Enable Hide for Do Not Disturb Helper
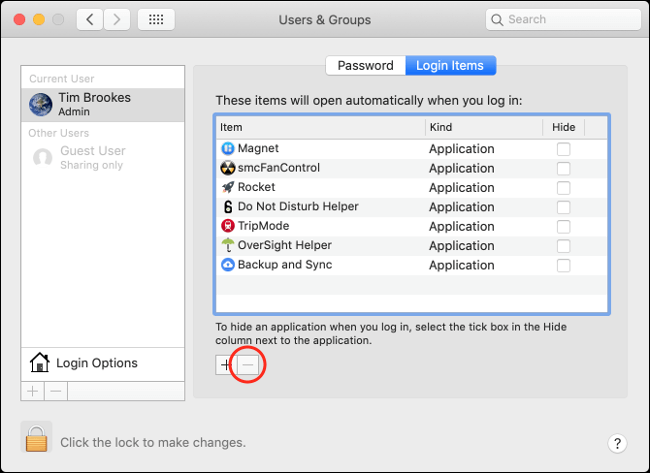This screenshot has height=473, width=650. pos(563,207)
